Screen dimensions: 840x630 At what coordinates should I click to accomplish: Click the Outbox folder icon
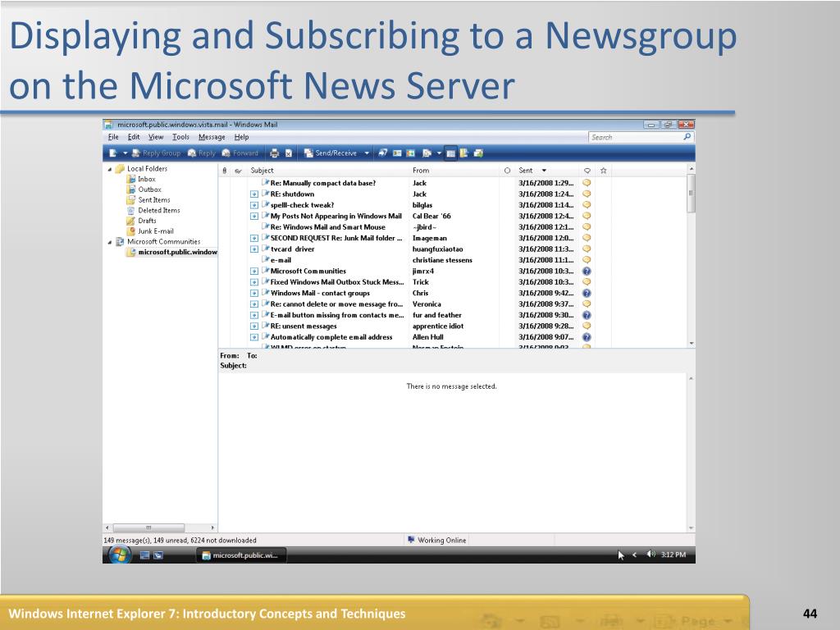coord(130,189)
